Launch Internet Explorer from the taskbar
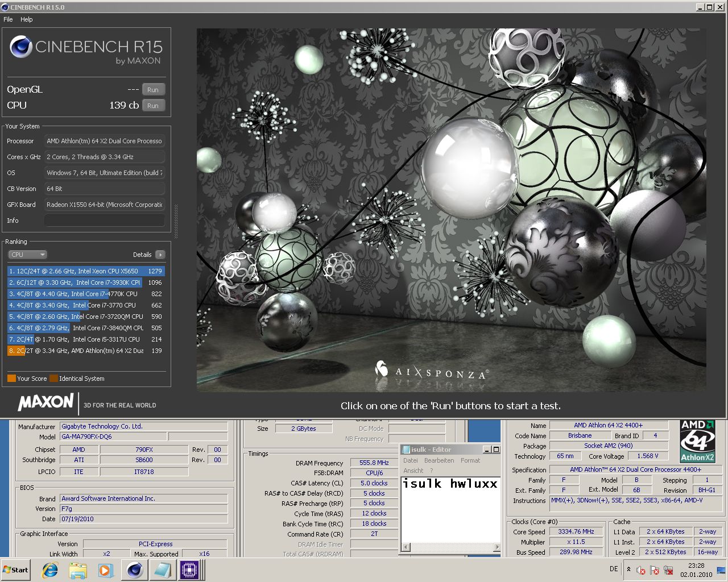This screenshot has height=582, width=728. pyautogui.click(x=51, y=570)
